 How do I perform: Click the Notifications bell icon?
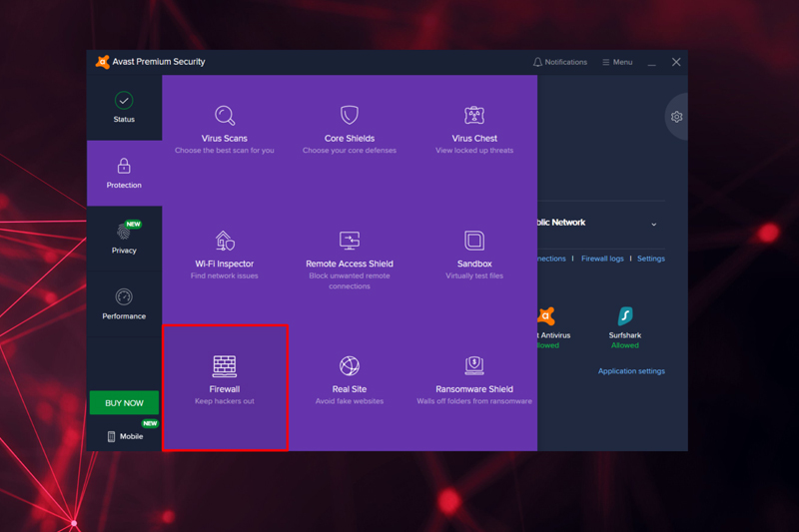coord(537,62)
